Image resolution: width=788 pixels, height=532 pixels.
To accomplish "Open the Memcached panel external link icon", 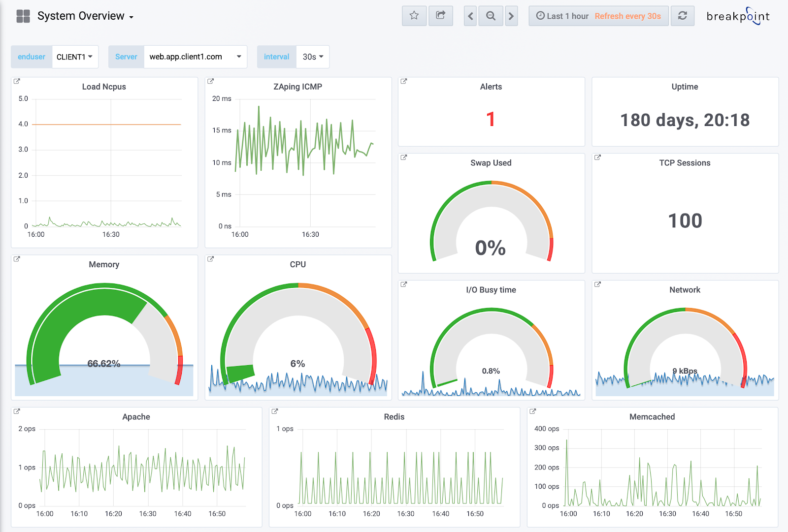I will pyautogui.click(x=532, y=411).
